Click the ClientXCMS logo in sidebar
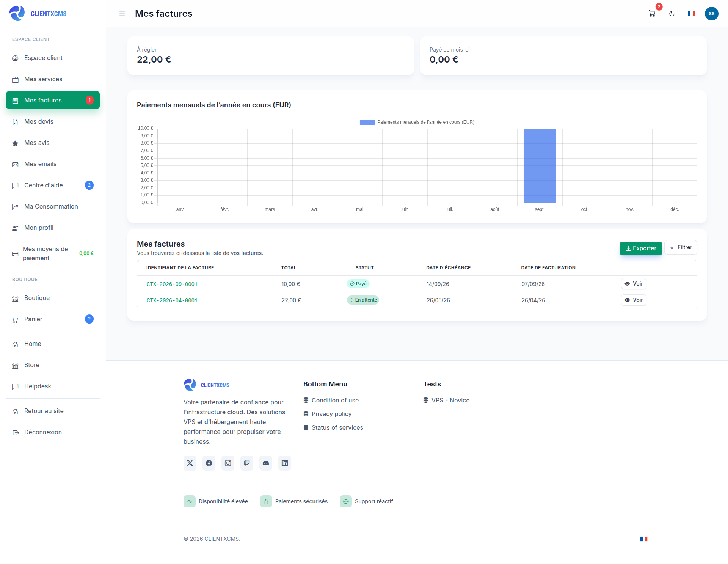 pyautogui.click(x=38, y=14)
